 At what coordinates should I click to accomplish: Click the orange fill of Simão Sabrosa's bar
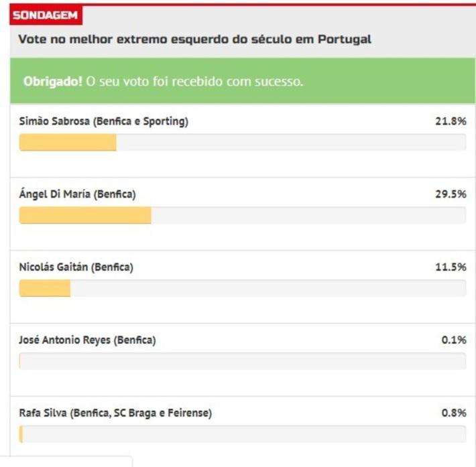pos(67,142)
